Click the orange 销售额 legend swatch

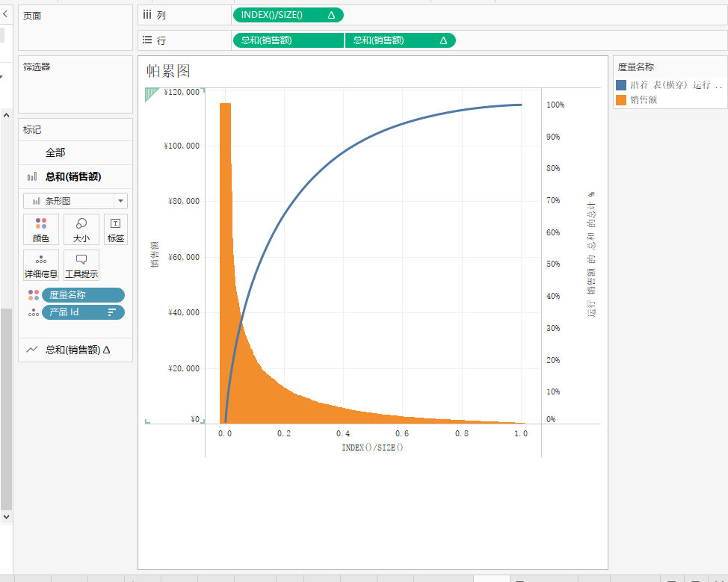(621, 100)
